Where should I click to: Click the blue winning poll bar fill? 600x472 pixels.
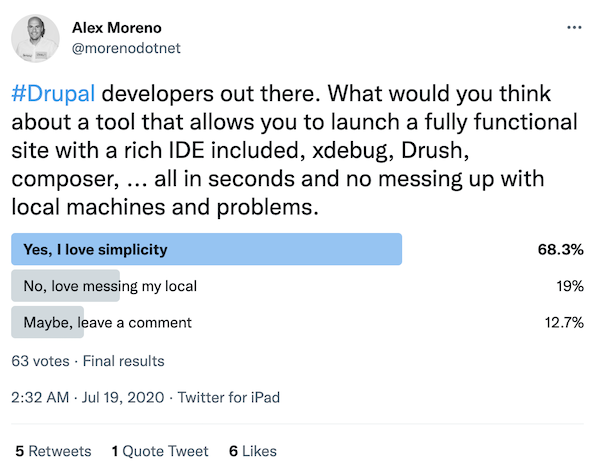click(x=300, y=250)
